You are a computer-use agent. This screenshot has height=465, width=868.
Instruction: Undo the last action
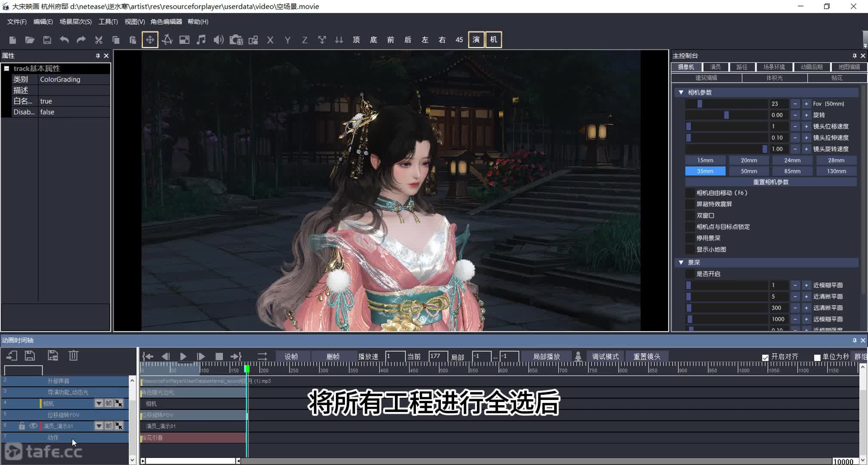(64, 40)
